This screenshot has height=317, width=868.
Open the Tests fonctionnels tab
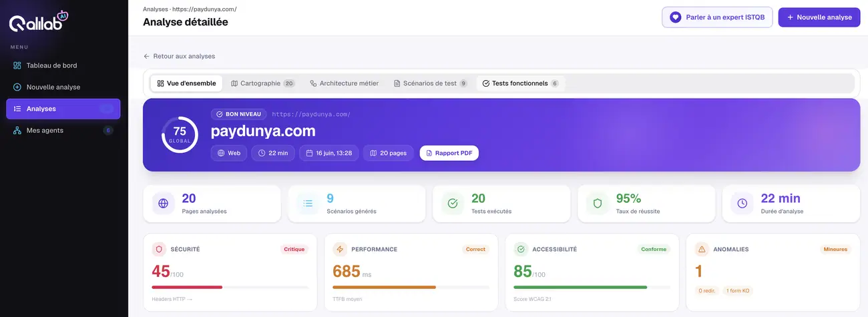coord(520,83)
